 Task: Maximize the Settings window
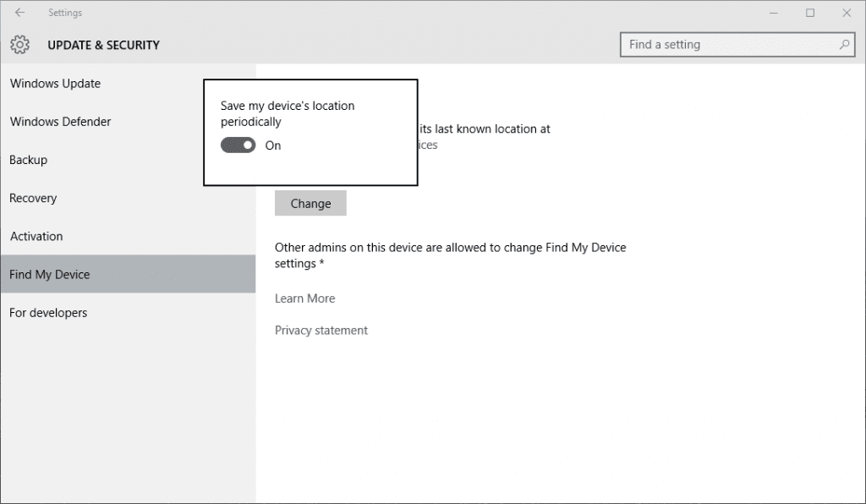point(810,13)
